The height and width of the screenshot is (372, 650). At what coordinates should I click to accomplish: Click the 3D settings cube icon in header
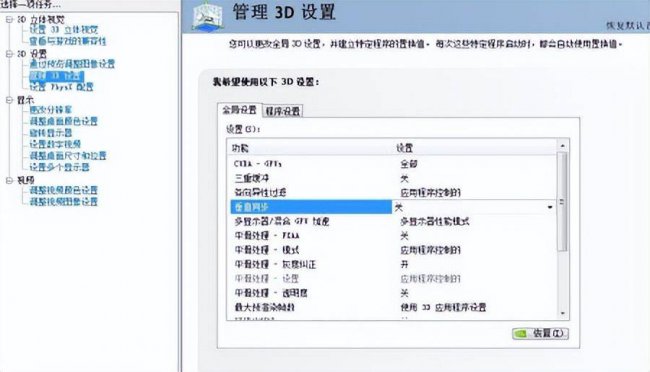(x=208, y=16)
